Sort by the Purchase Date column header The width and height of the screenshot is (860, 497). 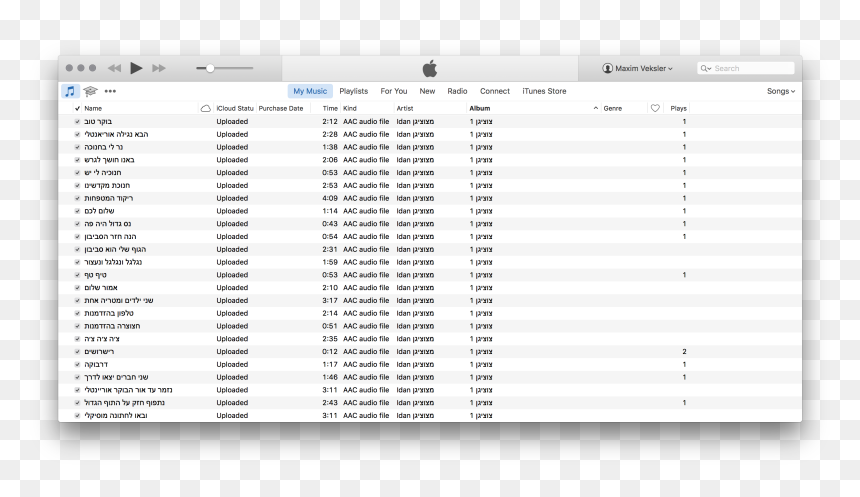pyautogui.click(x=281, y=109)
